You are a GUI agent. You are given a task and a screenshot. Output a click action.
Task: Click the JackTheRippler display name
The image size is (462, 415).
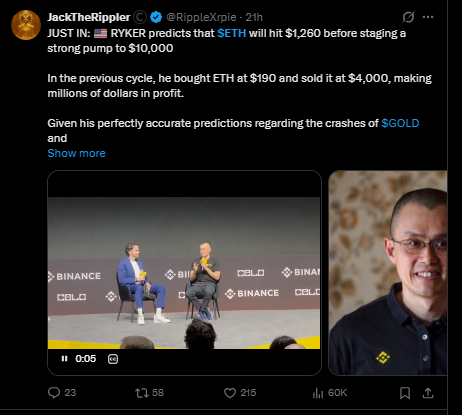coord(89,17)
